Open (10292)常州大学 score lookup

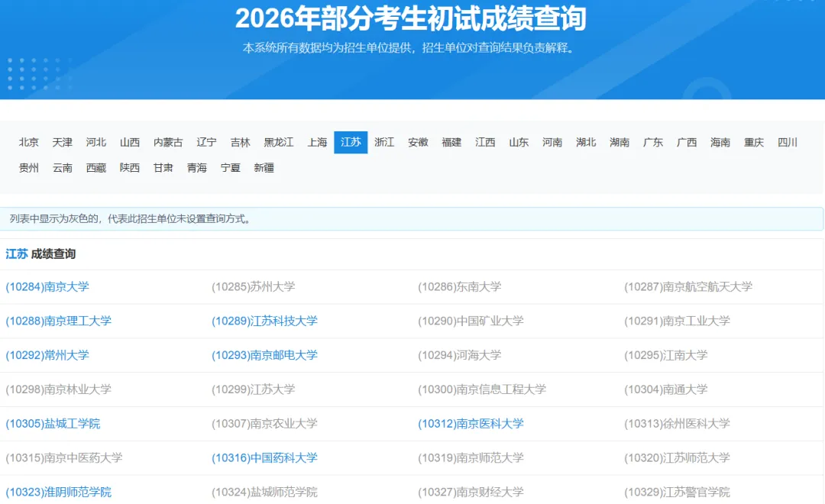[47, 355]
